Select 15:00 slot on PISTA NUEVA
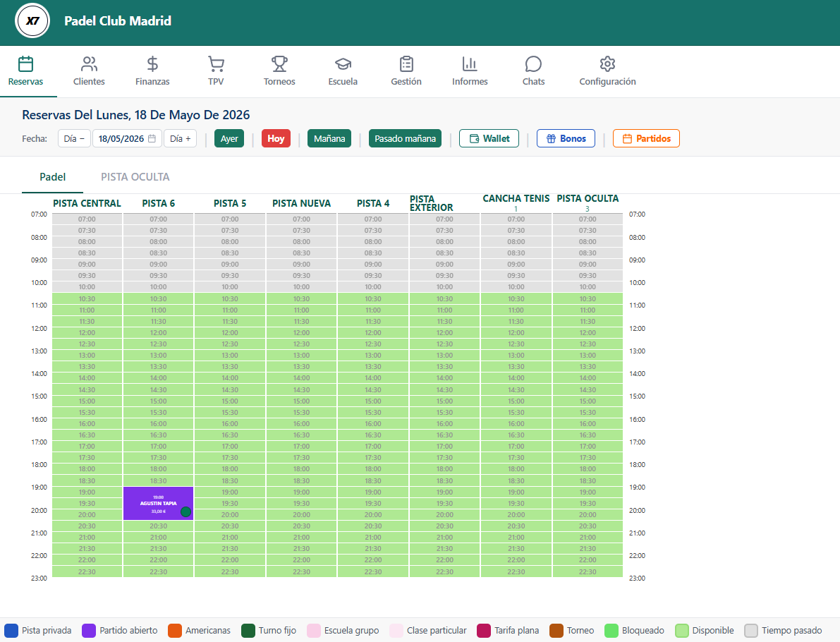The width and height of the screenshot is (840, 642). point(302,401)
